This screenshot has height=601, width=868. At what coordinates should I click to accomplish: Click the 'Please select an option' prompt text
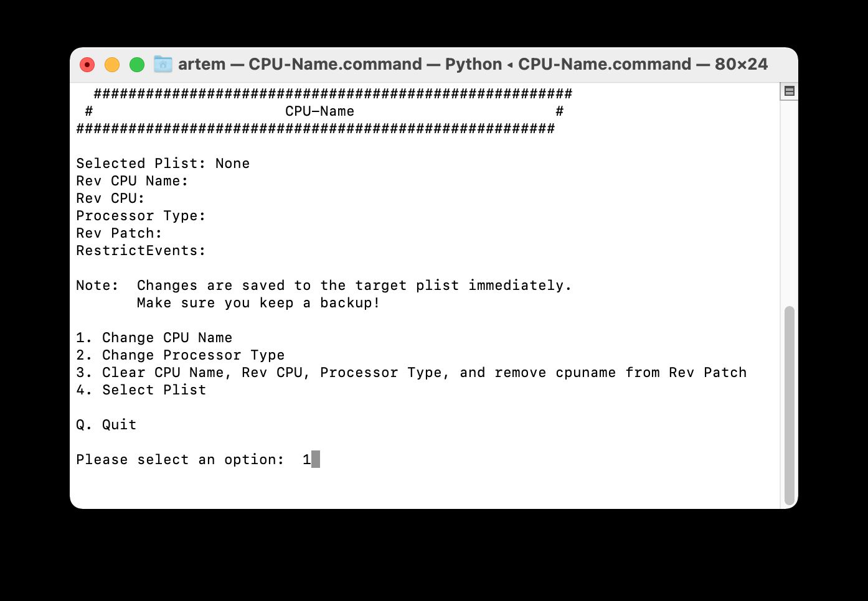(x=179, y=460)
